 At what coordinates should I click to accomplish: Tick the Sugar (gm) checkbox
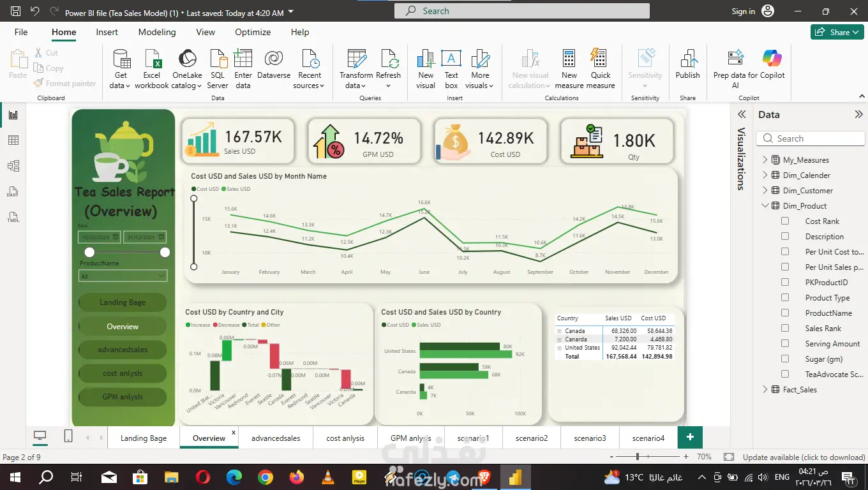coord(785,359)
